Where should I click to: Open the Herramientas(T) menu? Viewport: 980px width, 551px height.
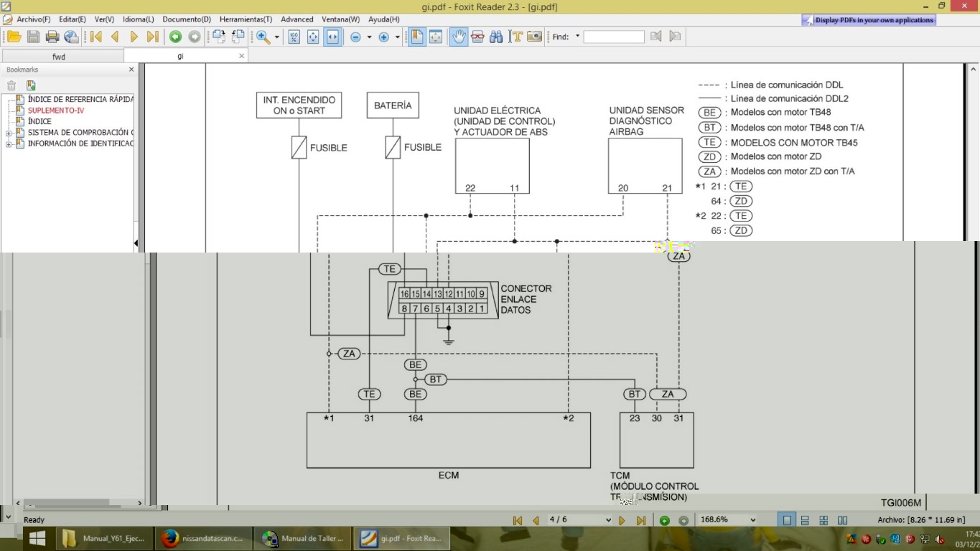(246, 19)
